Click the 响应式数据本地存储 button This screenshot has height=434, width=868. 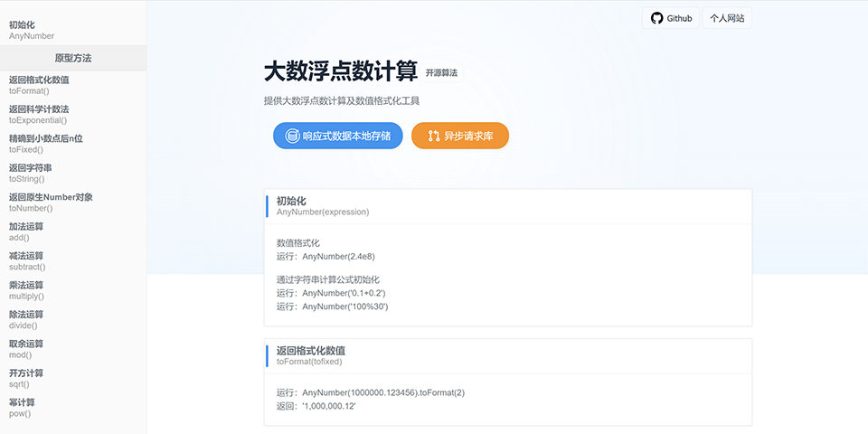click(337, 137)
